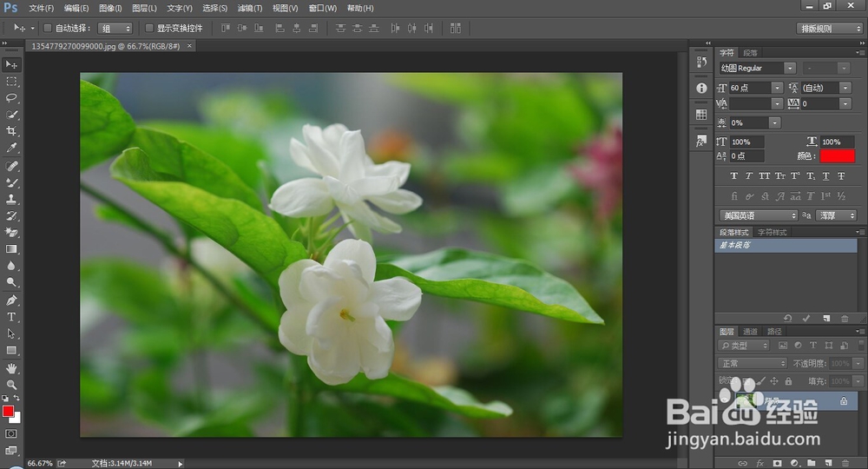This screenshot has height=469, width=868.
Task: Open the Styles fx panel icon
Action: point(701,142)
